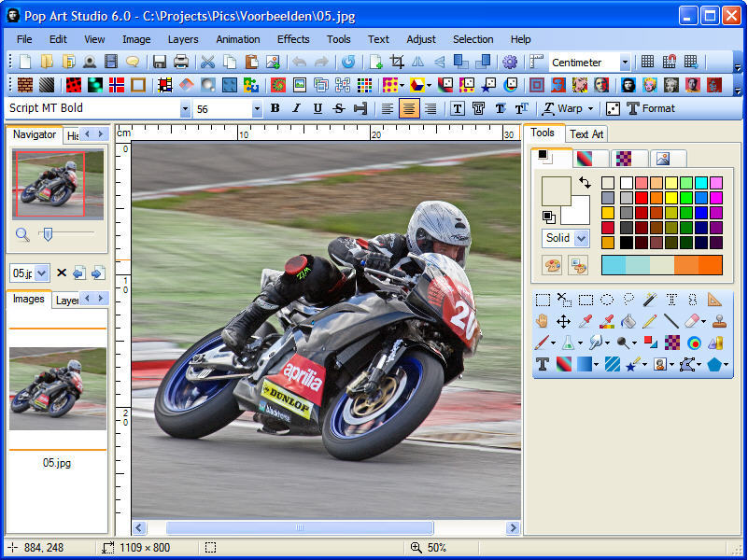Activate the Eraser tool
The image size is (748, 560).
point(690,320)
